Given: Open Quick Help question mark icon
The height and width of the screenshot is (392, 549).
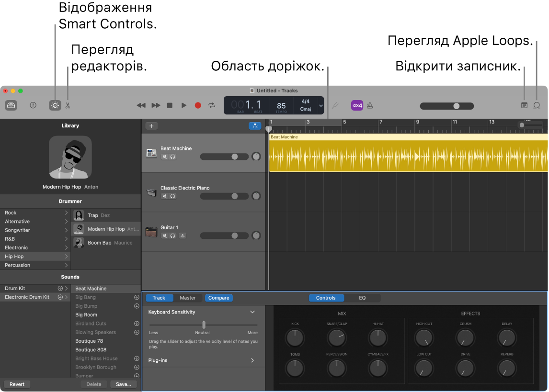Looking at the screenshot, I should (33, 105).
